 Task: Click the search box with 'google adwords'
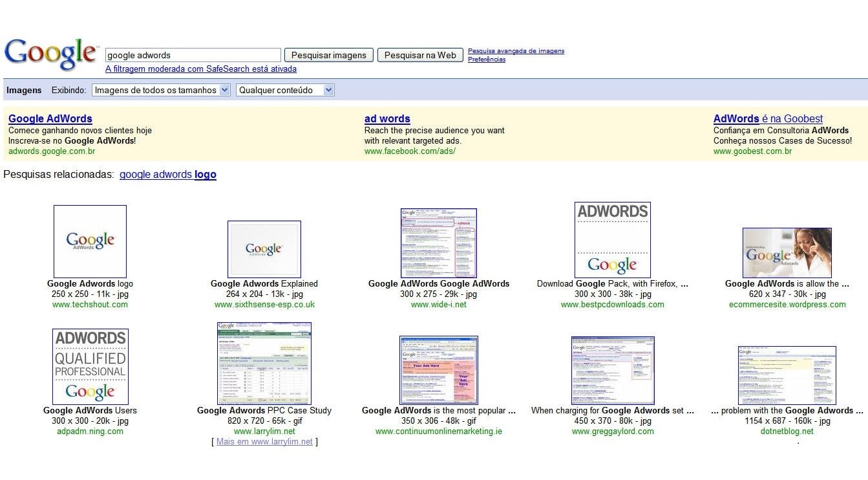[x=193, y=55]
